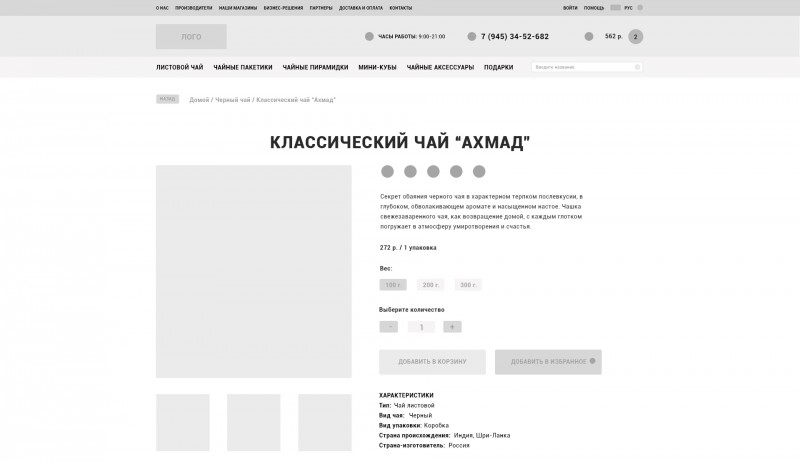800x462 pixels.
Task: Click the Добавить в избранное button
Action: coord(548,362)
